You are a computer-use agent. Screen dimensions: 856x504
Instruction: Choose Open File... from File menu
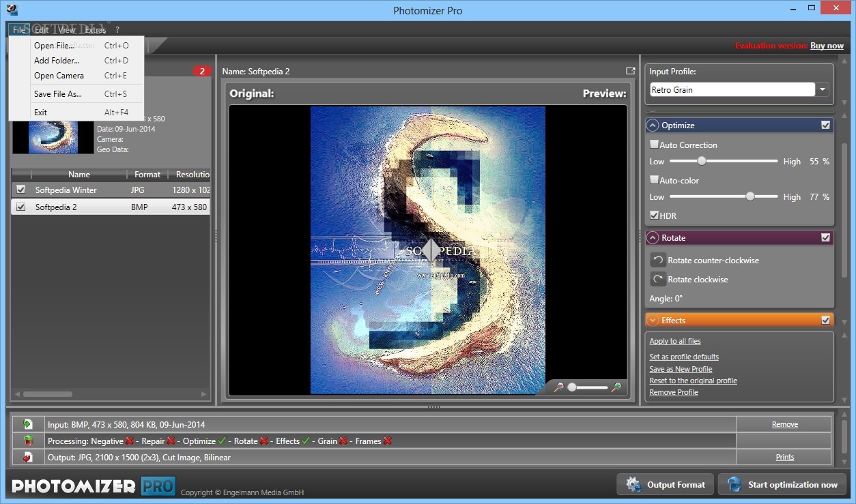pos(76,46)
